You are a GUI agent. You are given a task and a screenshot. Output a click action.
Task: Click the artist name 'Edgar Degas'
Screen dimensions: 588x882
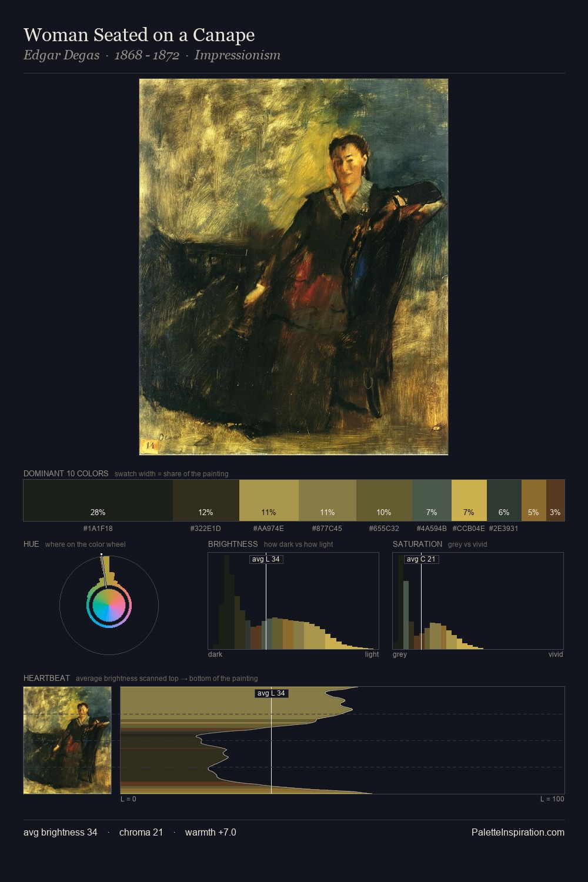click(x=62, y=55)
